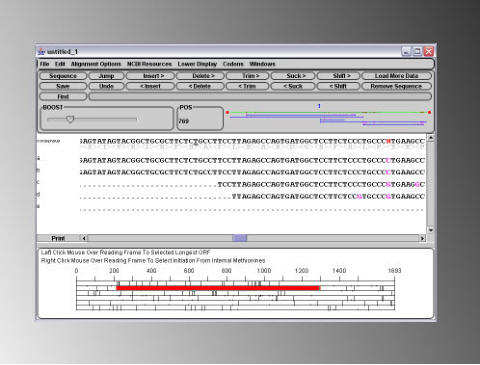
Task: Click the Trim > button
Action: (247, 76)
